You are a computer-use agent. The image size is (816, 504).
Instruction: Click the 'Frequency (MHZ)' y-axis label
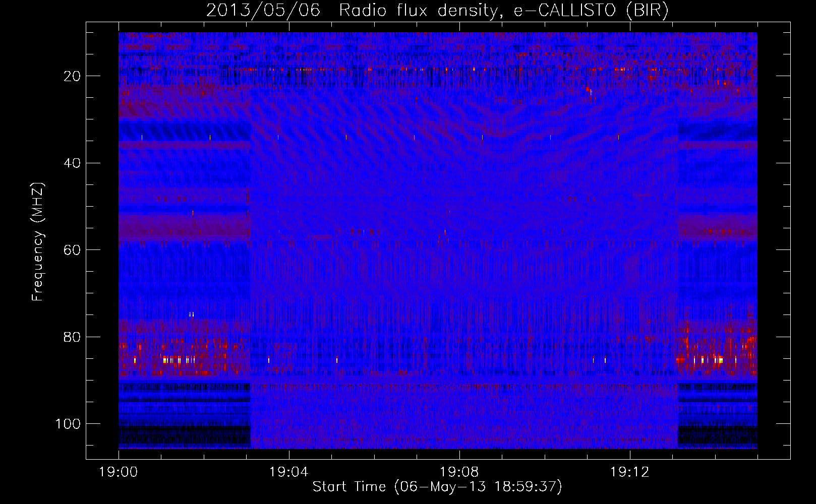coord(38,242)
